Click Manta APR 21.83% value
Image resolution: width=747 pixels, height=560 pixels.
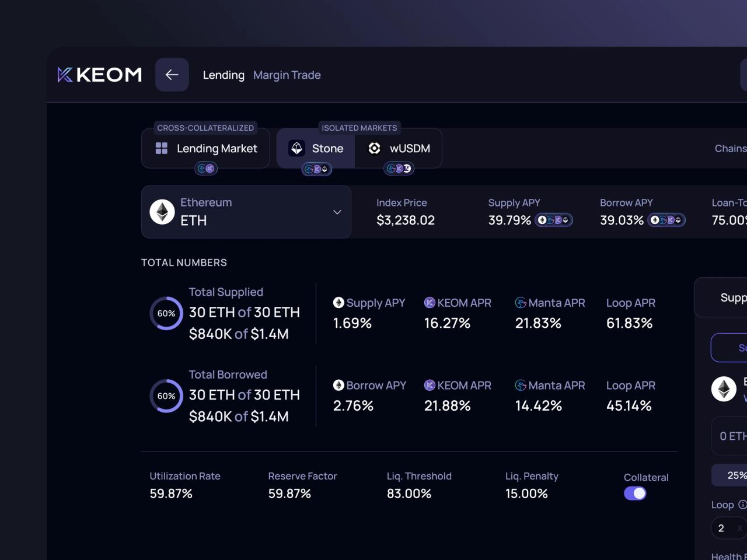[538, 323]
